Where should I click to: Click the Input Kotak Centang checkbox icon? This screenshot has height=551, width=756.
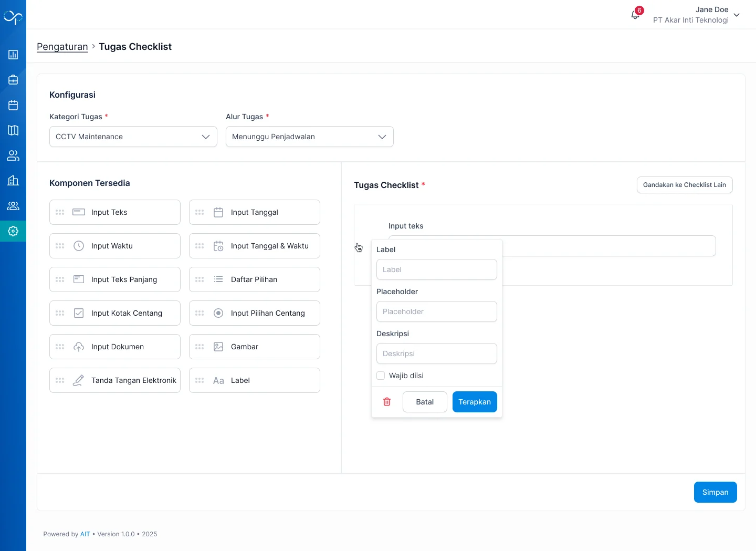[79, 313]
